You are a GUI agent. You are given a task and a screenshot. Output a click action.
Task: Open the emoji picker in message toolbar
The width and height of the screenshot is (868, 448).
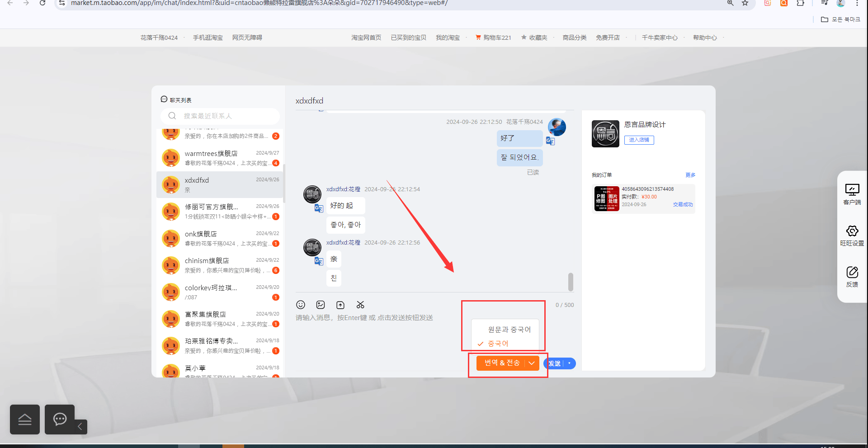tap(301, 305)
